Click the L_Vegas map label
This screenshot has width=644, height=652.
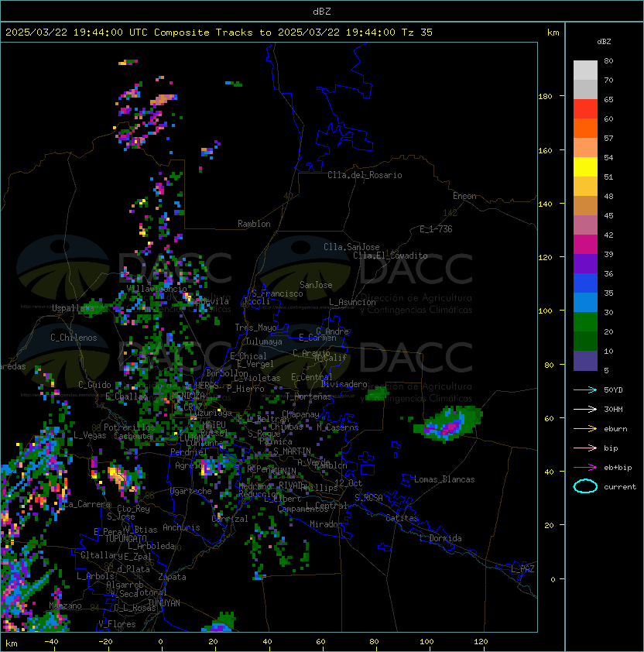point(90,435)
